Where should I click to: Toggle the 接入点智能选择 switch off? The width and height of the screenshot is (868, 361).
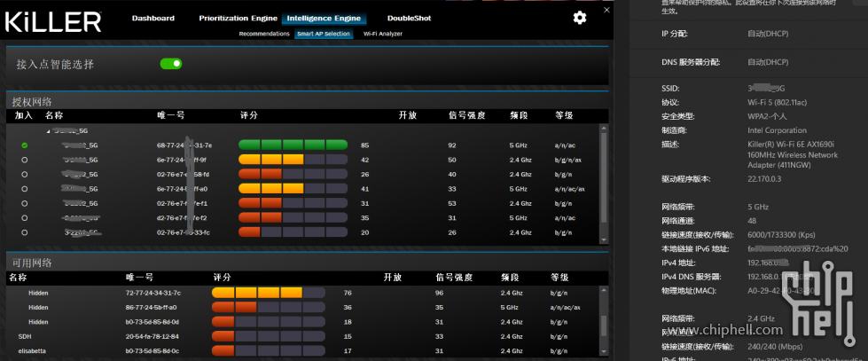click(171, 64)
